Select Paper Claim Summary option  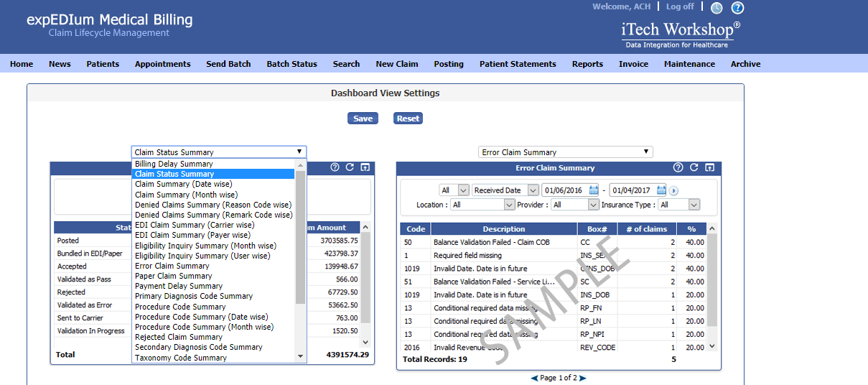coord(213,276)
